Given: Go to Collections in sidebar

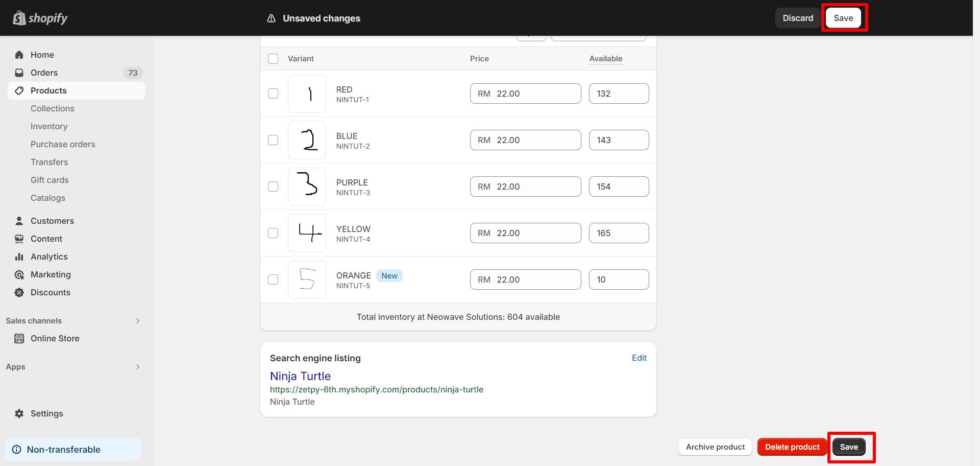Looking at the screenshot, I should pos(53,108).
